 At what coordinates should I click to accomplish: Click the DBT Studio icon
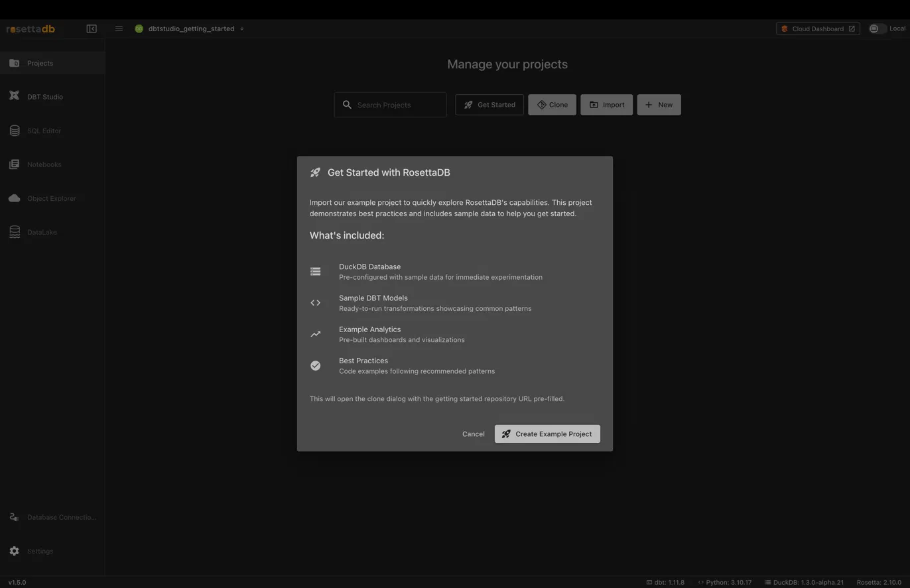coord(14,95)
